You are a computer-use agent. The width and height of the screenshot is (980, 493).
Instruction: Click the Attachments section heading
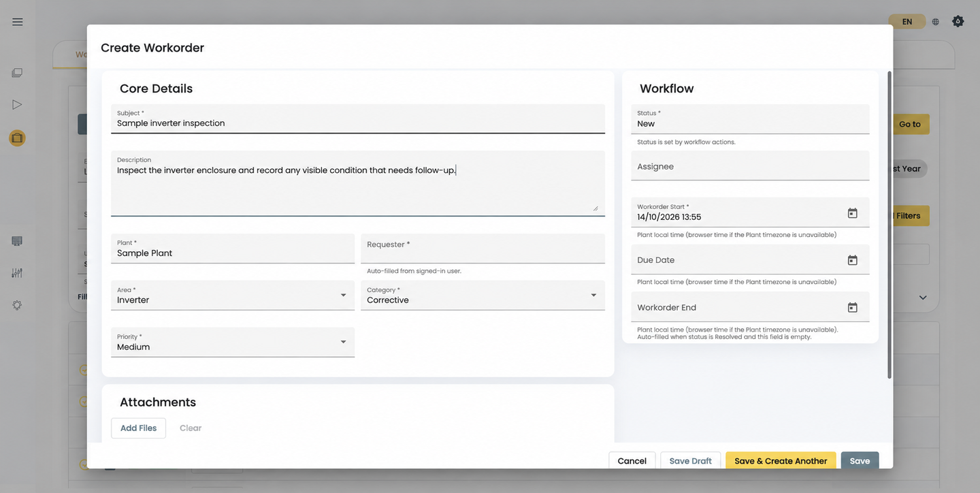point(158,402)
